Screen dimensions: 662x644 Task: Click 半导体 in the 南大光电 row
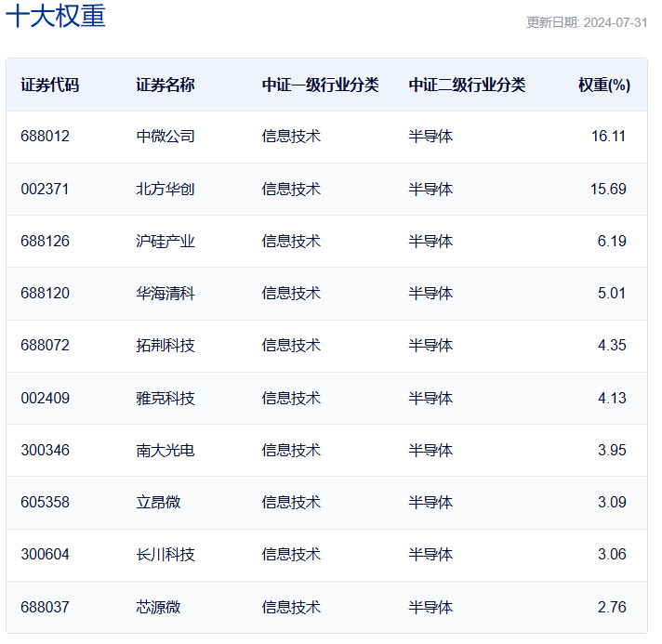coord(430,450)
